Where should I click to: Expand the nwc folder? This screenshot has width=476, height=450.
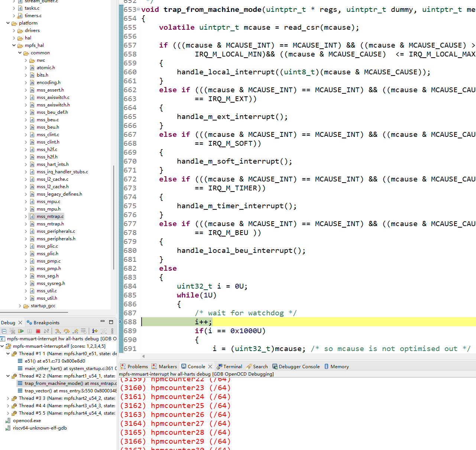tap(26, 60)
